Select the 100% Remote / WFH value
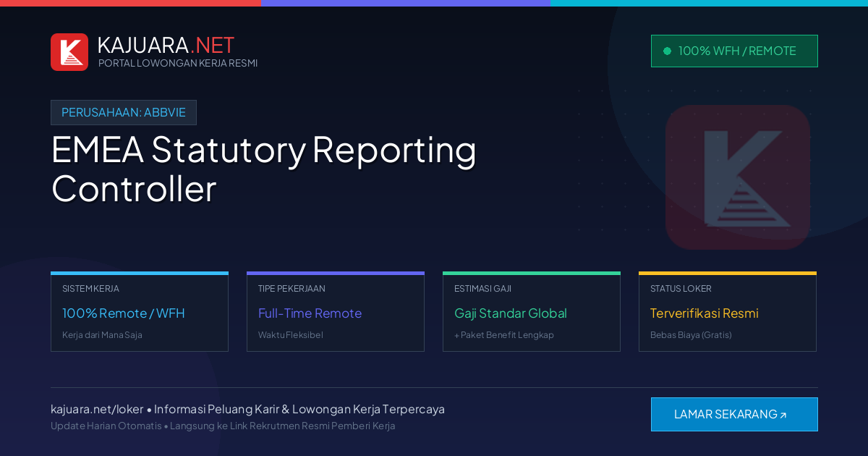 pyautogui.click(x=124, y=313)
